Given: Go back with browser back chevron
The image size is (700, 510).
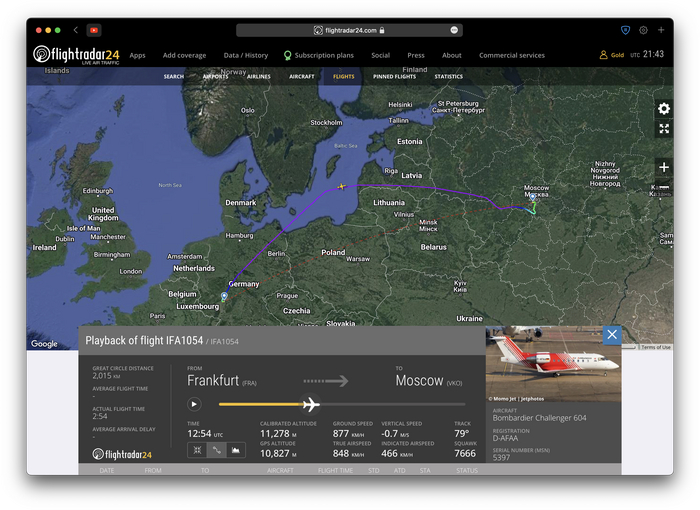Looking at the screenshot, I should (x=75, y=30).
